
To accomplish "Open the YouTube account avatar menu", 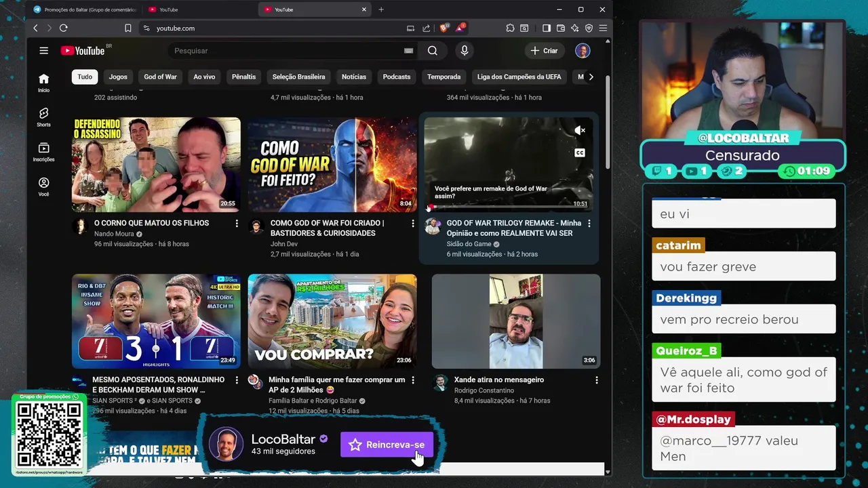I will [x=583, y=51].
